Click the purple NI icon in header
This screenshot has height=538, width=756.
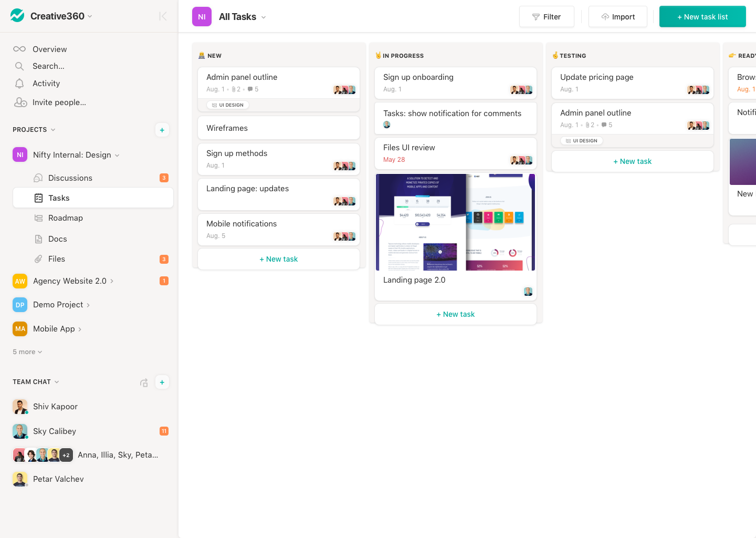tap(202, 17)
